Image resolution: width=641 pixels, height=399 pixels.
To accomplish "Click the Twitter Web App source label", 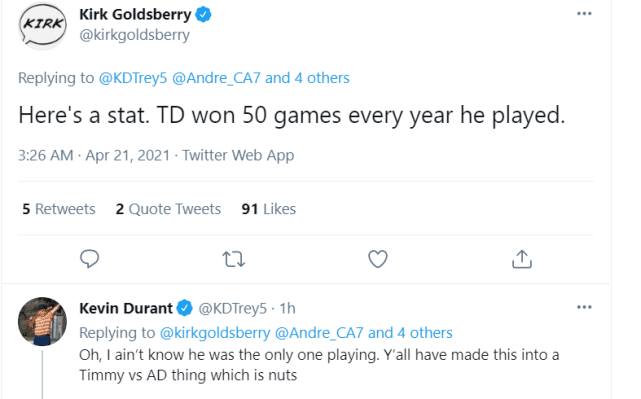I will [x=238, y=155].
